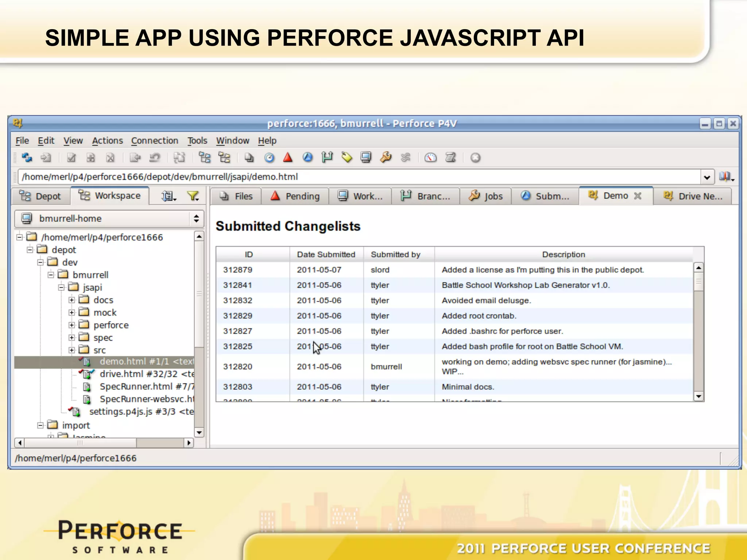Click the address bar path field
The width and height of the screenshot is (747, 560).
(359, 177)
